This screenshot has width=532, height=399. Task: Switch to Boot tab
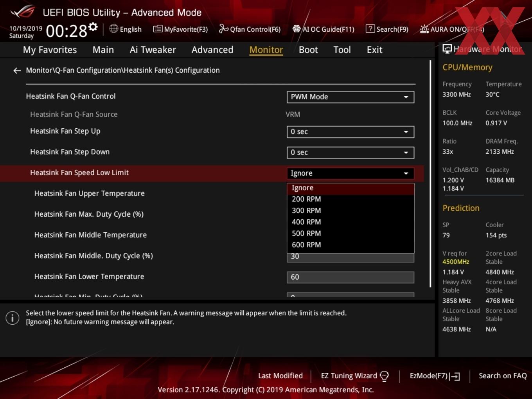point(308,50)
